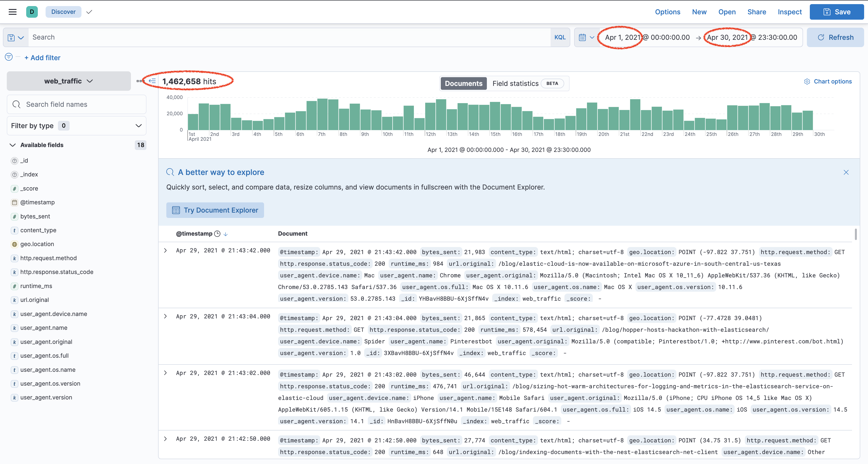Open the calendar quick date menu
Image resolution: width=868 pixels, height=464 pixels.
click(x=586, y=37)
